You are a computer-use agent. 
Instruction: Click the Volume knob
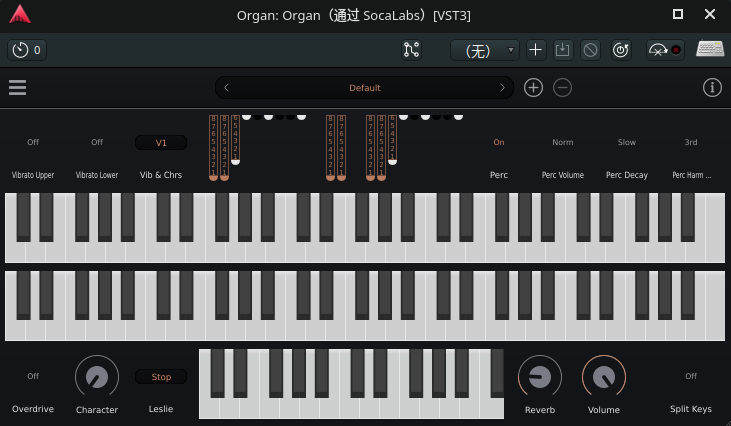coord(604,377)
